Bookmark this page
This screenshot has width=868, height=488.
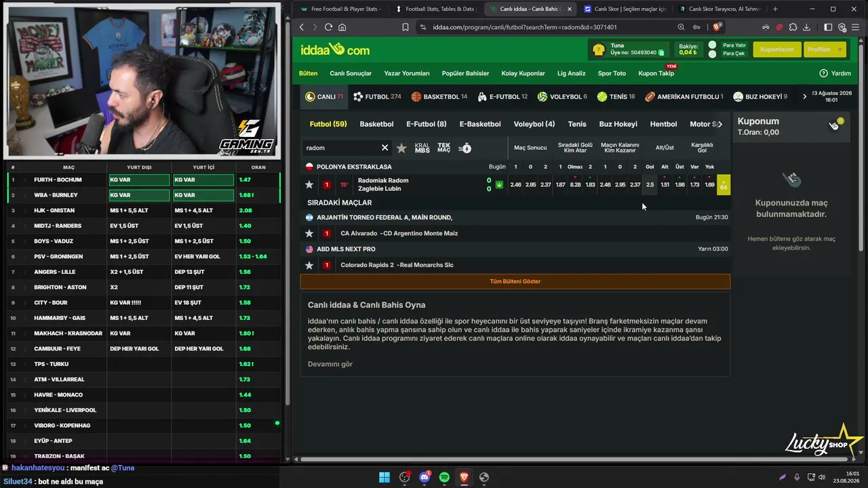405,27
